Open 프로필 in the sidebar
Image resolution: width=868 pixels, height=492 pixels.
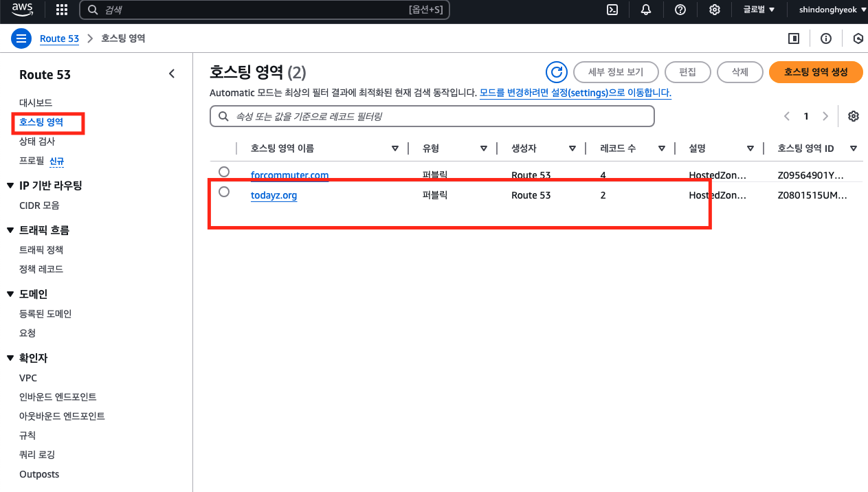pyautogui.click(x=31, y=160)
